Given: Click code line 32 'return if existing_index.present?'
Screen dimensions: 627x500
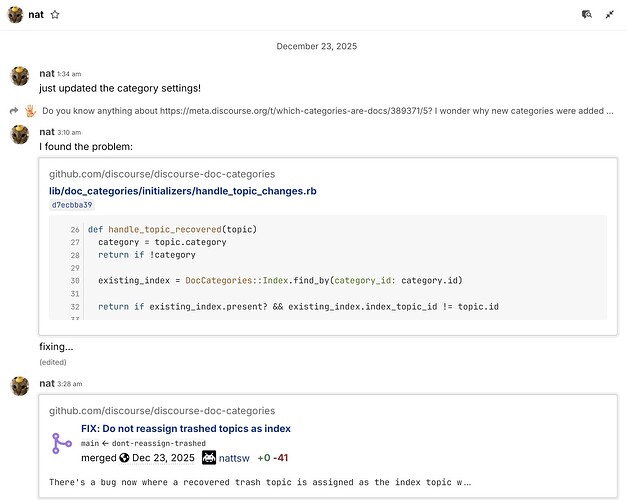Looking at the screenshot, I should pyautogui.click(x=298, y=307).
